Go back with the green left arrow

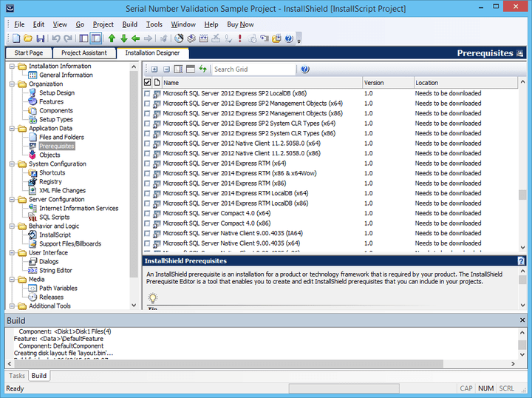click(x=136, y=38)
